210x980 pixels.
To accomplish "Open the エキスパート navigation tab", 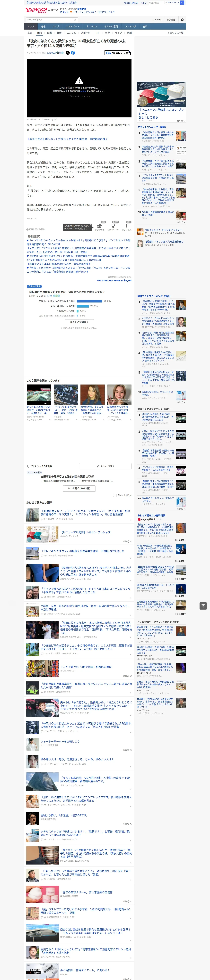I will [72, 27].
